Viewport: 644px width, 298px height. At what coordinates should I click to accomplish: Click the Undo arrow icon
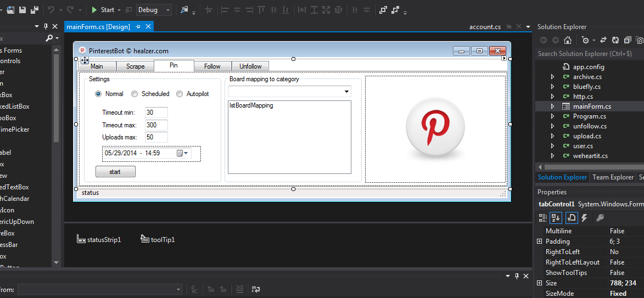click(x=52, y=9)
